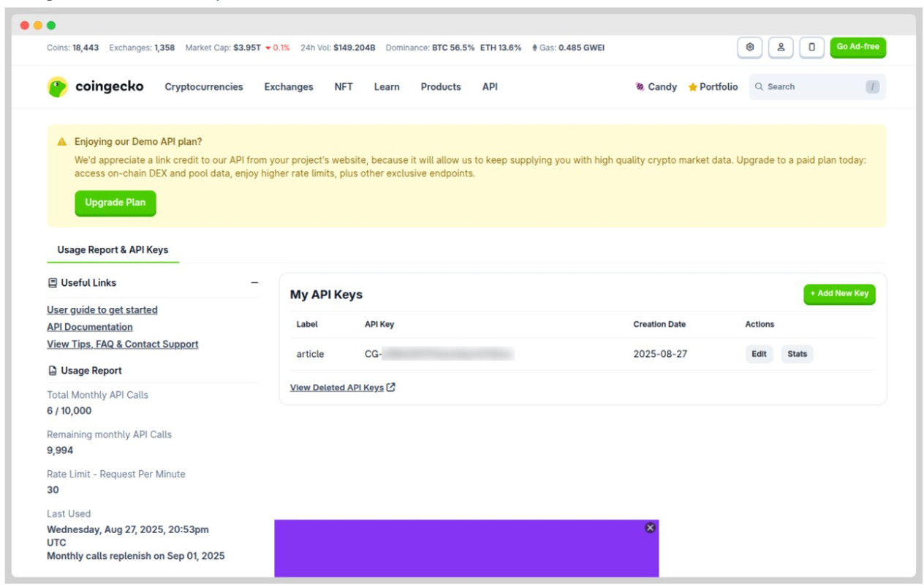Open the NFT menu

click(x=344, y=86)
